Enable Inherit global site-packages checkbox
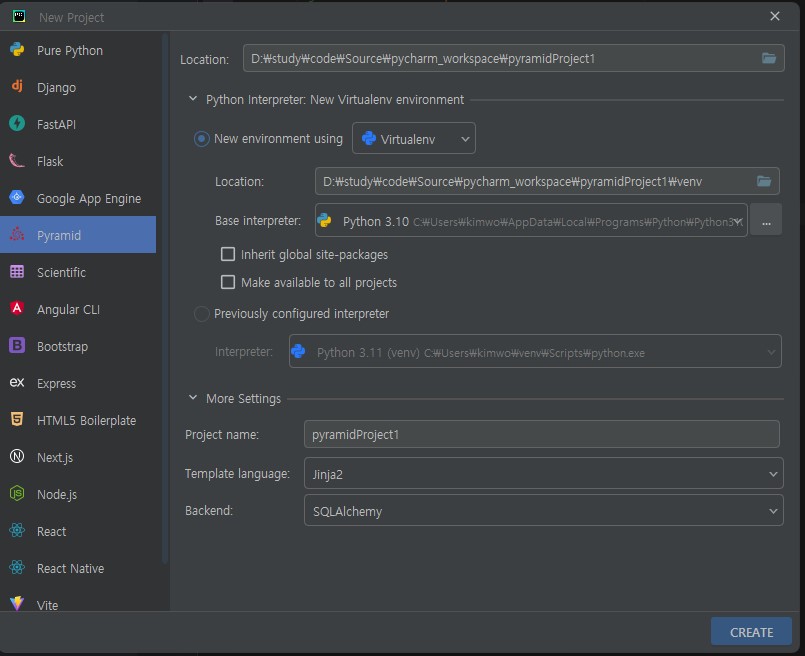The height and width of the screenshot is (656, 805). pyautogui.click(x=228, y=255)
